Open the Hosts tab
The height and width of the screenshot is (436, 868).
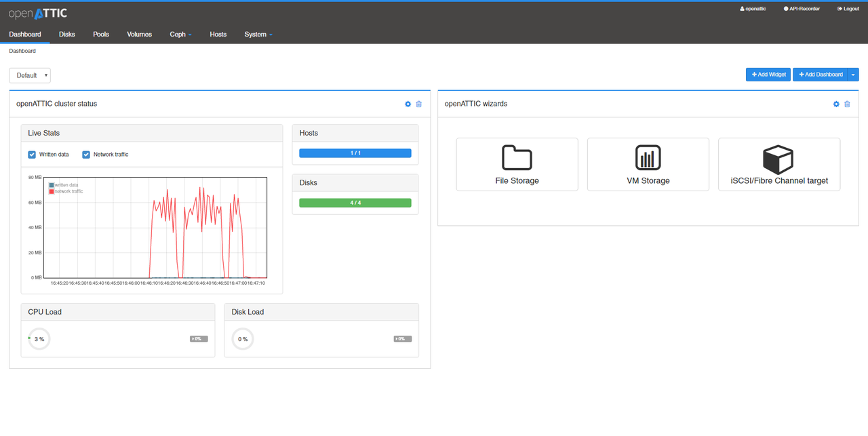(218, 35)
